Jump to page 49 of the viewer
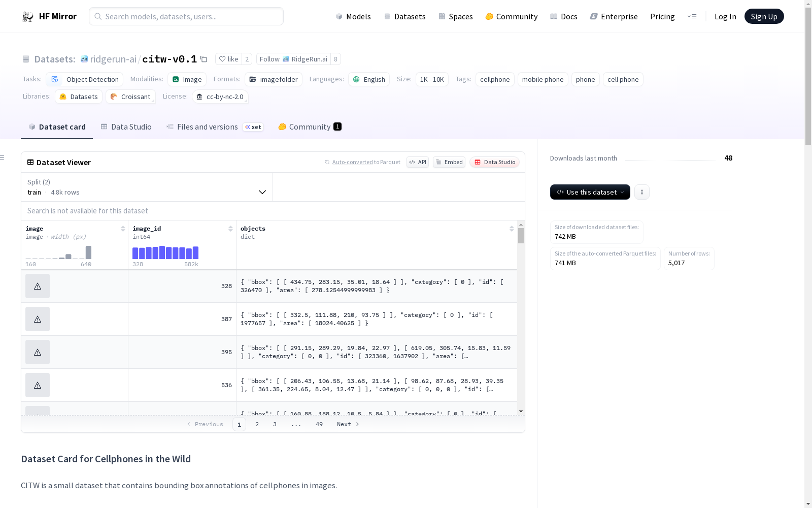The height and width of the screenshot is (508, 812). pyautogui.click(x=319, y=424)
